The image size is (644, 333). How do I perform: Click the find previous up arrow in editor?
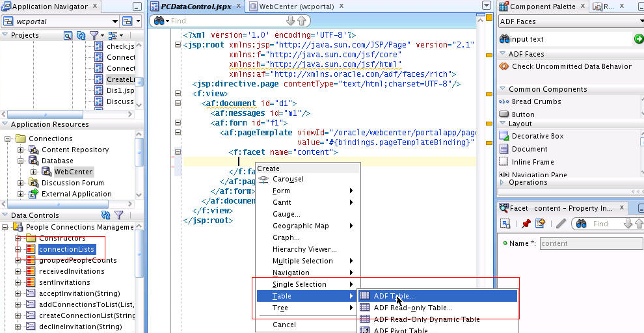click(x=301, y=21)
